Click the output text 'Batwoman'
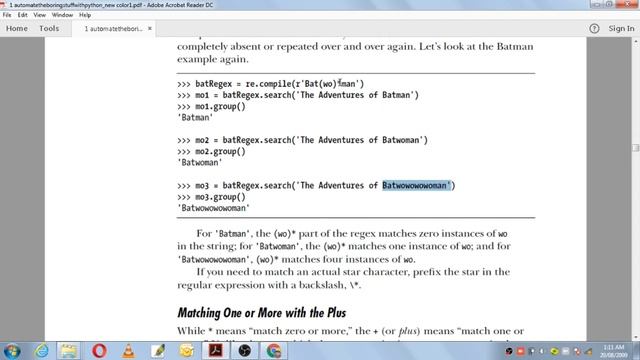640x360 pixels. tap(200, 162)
